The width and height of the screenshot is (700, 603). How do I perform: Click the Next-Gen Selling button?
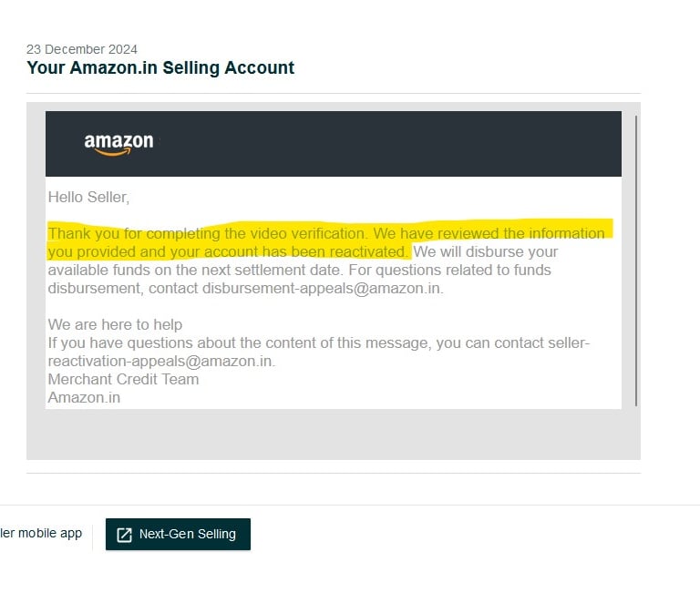click(178, 534)
